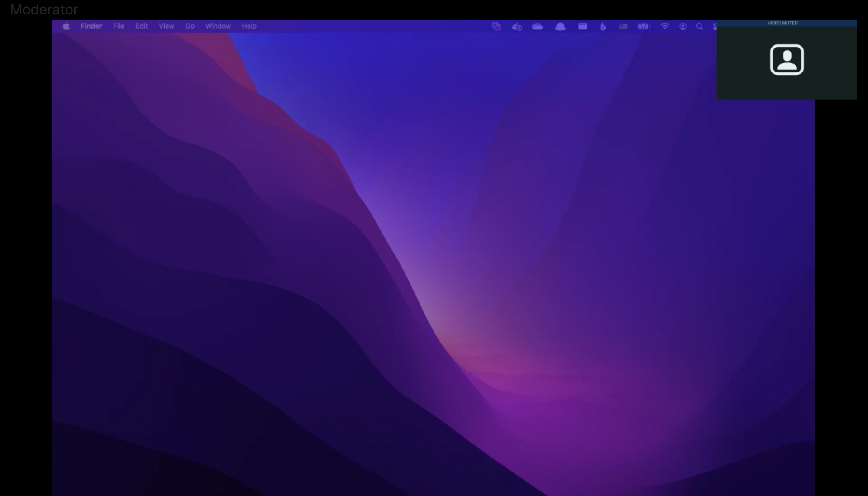Click the muted video participant tile
The width and height of the screenshot is (868, 496).
coord(787,60)
